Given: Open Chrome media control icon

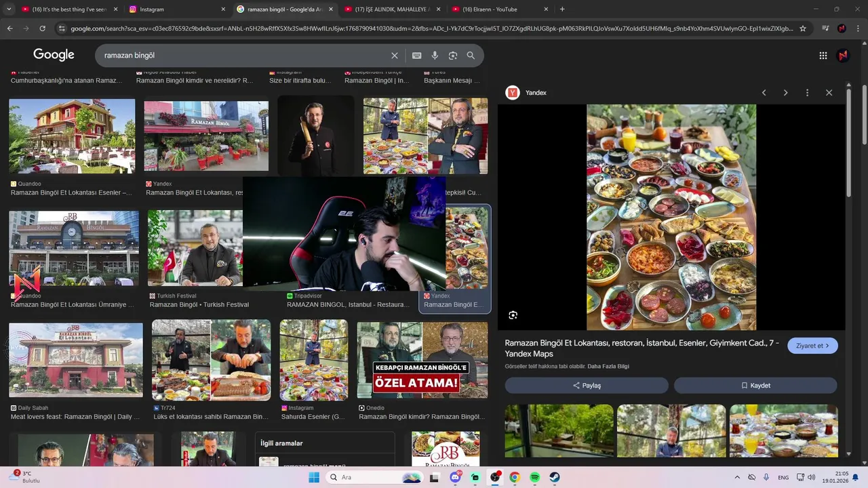Looking at the screenshot, I should click(825, 28).
